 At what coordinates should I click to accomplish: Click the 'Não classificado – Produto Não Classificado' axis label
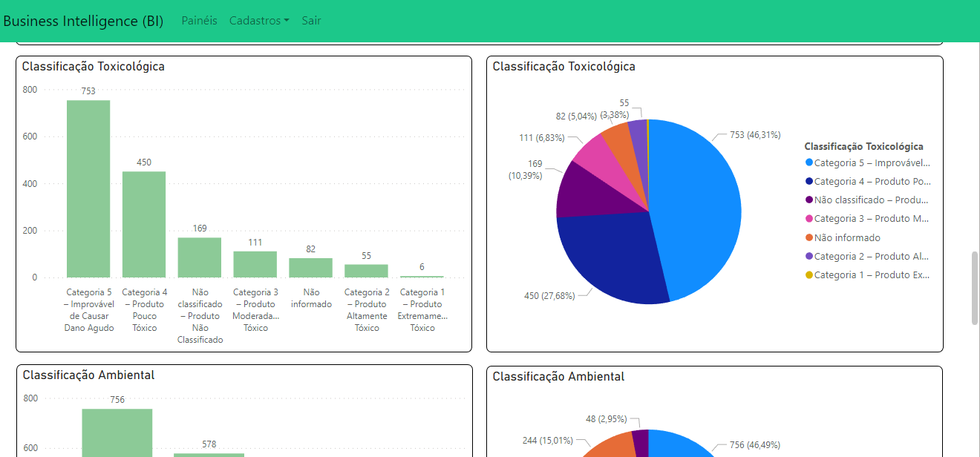[x=200, y=316]
